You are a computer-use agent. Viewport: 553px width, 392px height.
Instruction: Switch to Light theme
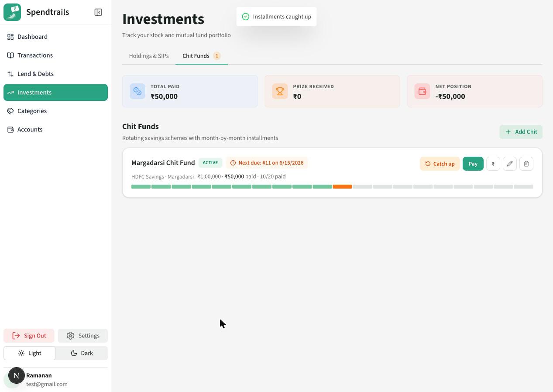(30, 353)
